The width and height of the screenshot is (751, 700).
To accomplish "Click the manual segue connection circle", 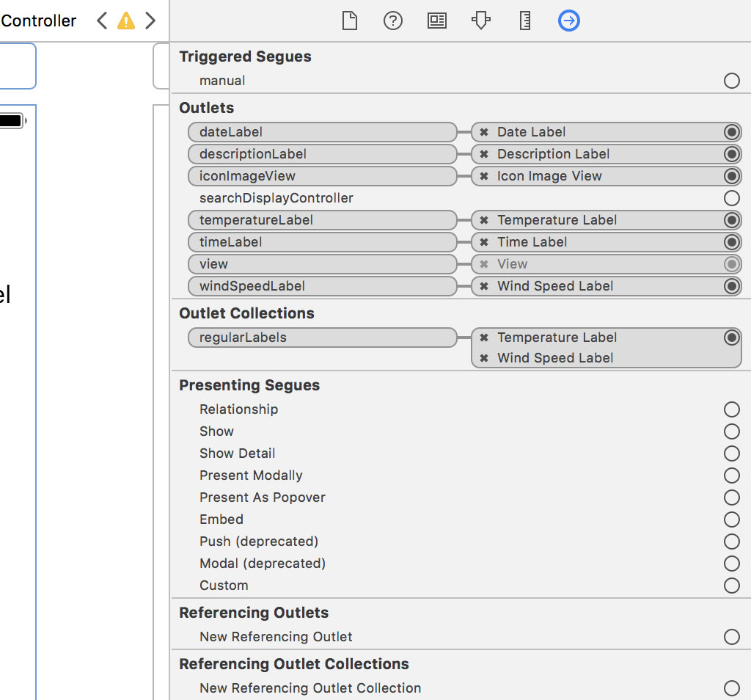I will pos(731,81).
